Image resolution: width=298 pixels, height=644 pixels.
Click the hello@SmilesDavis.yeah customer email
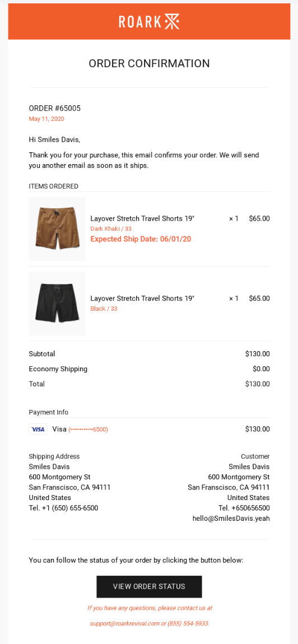(x=231, y=519)
